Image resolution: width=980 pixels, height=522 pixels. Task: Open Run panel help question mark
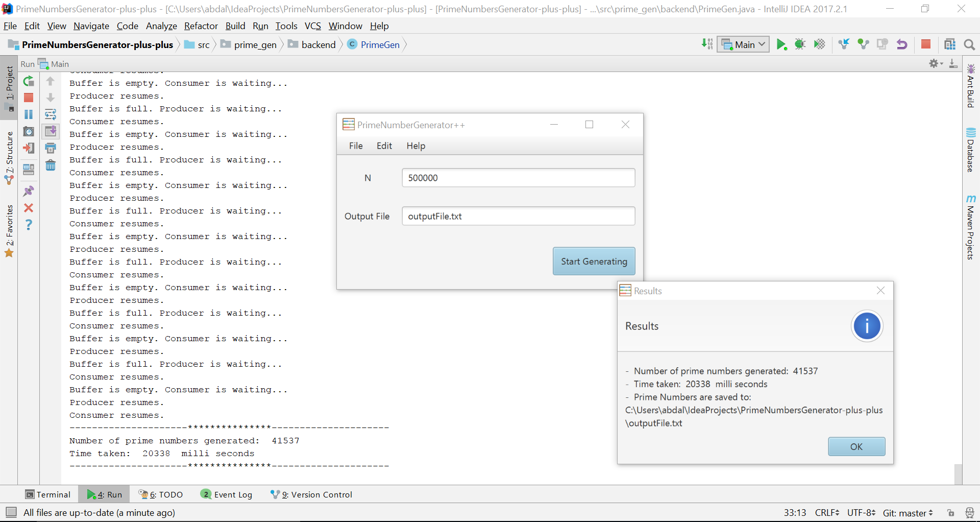[x=29, y=225]
